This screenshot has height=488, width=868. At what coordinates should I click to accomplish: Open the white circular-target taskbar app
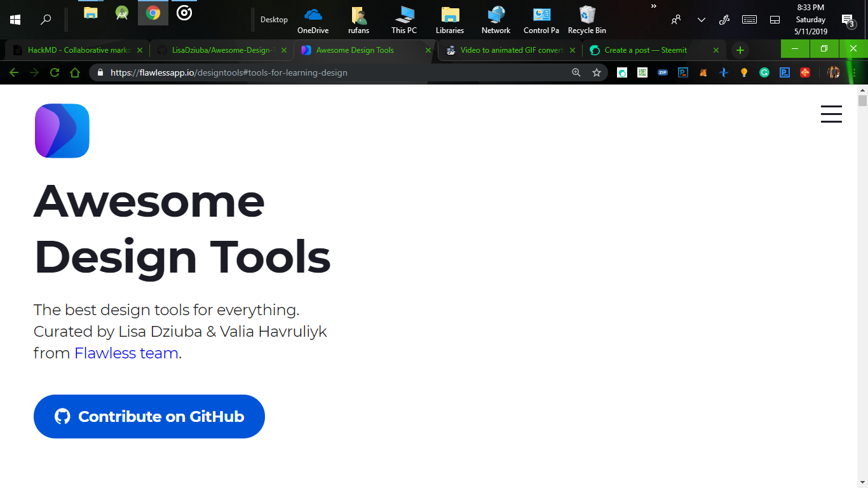click(x=184, y=13)
